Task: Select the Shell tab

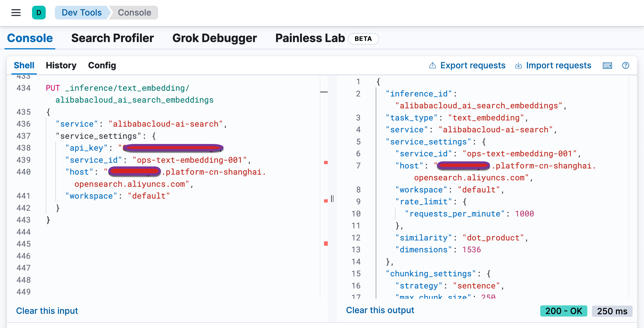Action: (24, 65)
